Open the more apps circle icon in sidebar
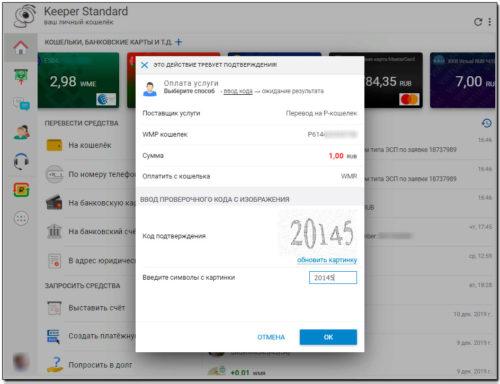This screenshot has width=500, height=384. tap(21, 219)
